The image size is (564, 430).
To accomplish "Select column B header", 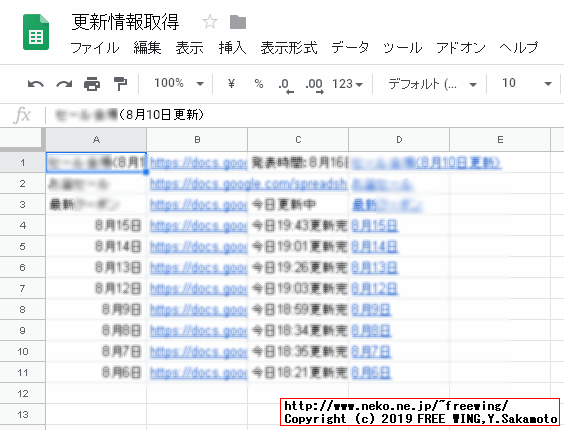I will (197, 140).
